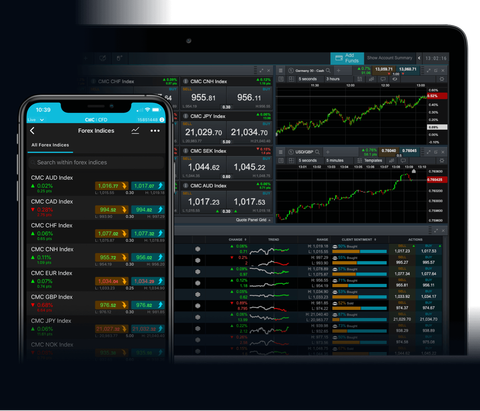480x411 pixels.
Task: Tap the buy price for CMC GBP Index
Action: click(148, 305)
